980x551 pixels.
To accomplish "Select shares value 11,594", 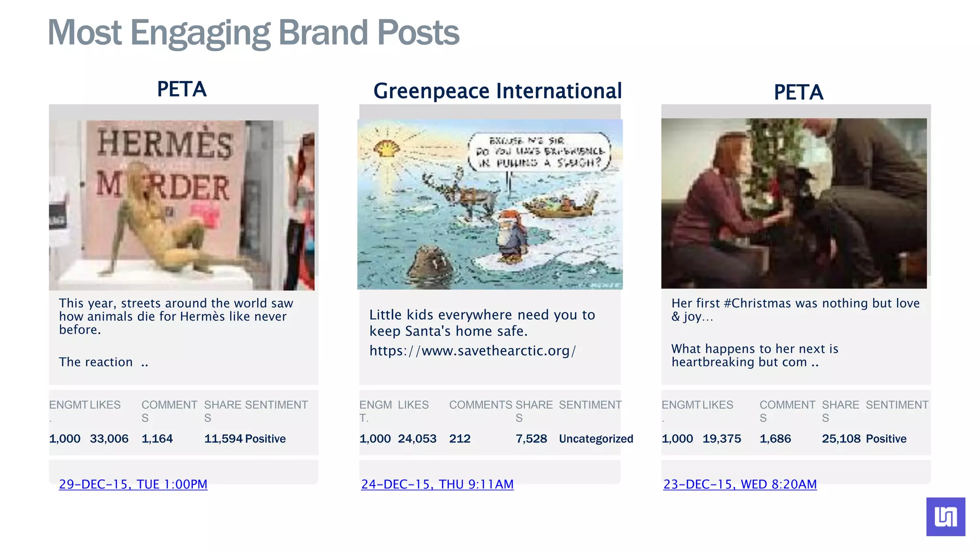I will pos(223,439).
